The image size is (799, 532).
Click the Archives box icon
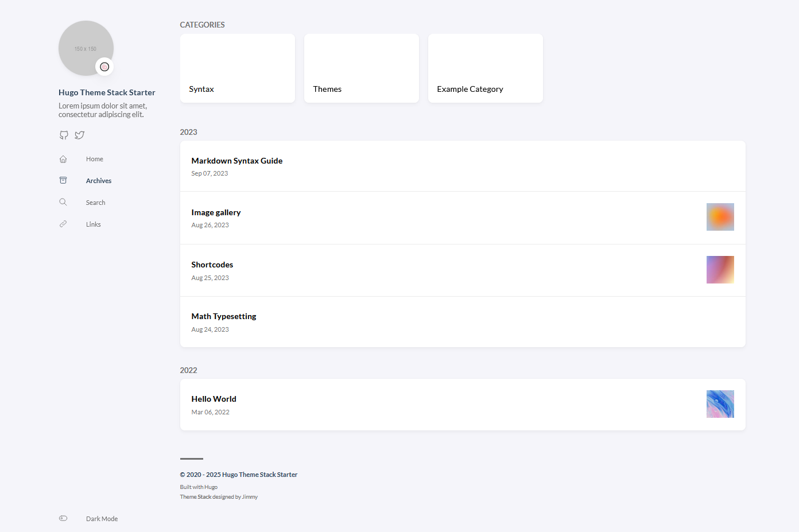click(63, 180)
